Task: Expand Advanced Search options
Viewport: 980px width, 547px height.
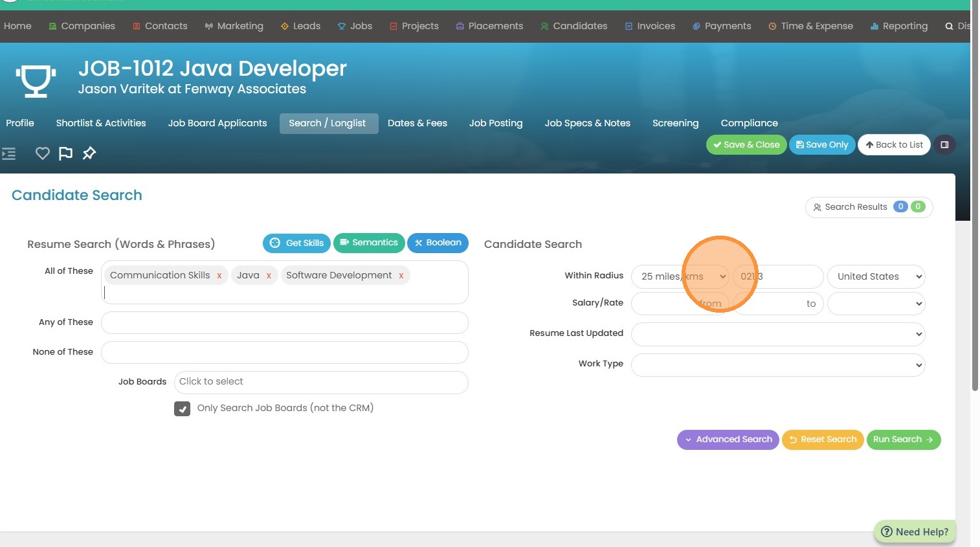Action: pos(728,440)
